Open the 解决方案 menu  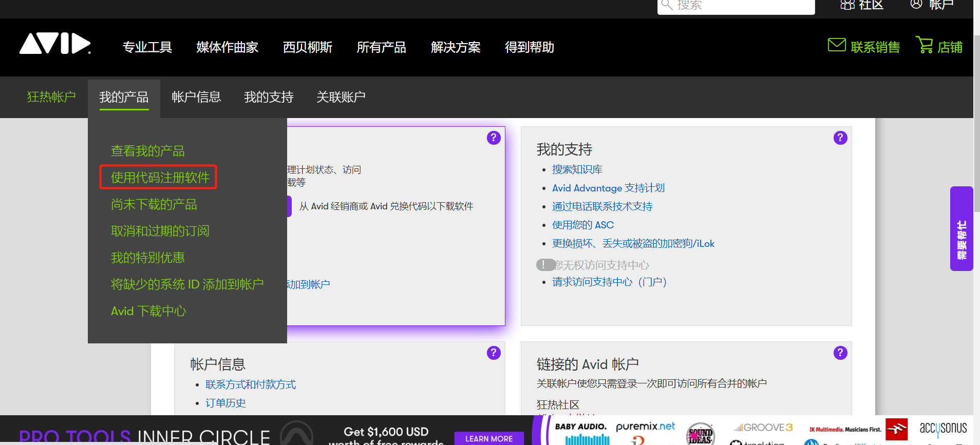click(x=456, y=47)
